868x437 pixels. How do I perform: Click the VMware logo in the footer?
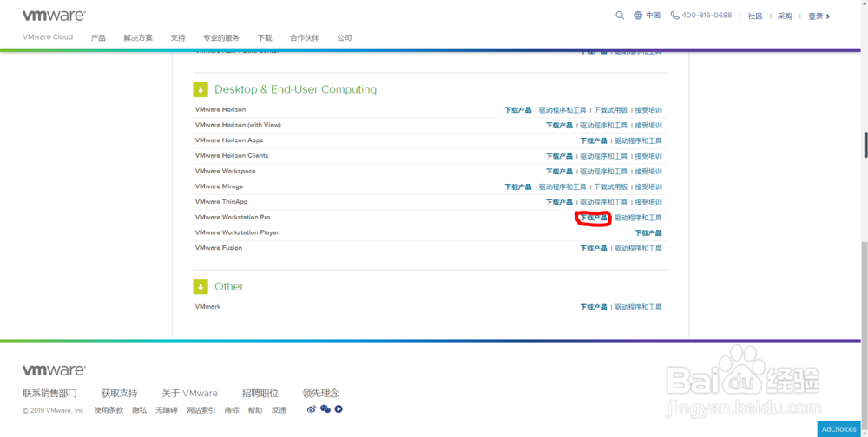pyautogui.click(x=54, y=370)
